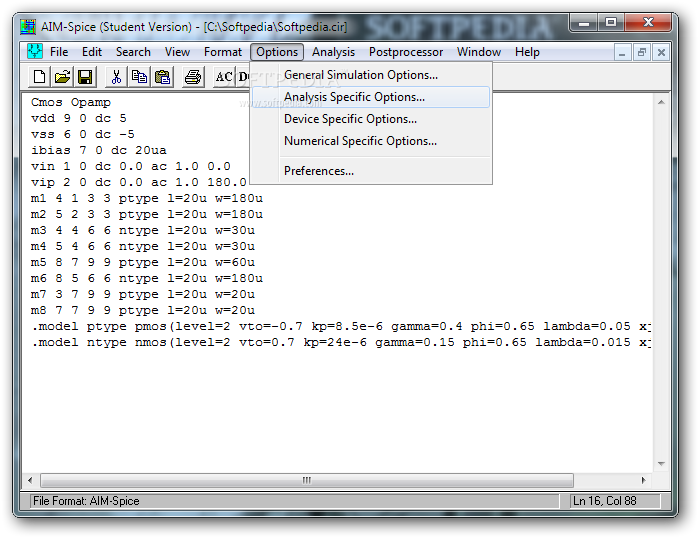Minimize the AIM-Spice main window
The height and width of the screenshot is (538, 699).
(x=584, y=23)
